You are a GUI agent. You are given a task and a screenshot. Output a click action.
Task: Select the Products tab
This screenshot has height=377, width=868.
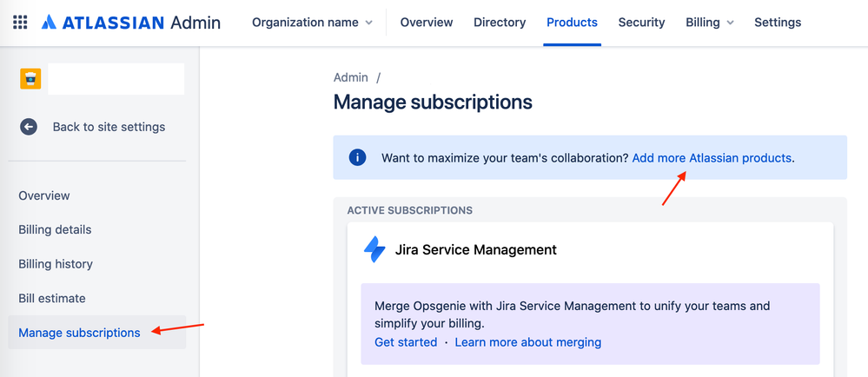(572, 23)
